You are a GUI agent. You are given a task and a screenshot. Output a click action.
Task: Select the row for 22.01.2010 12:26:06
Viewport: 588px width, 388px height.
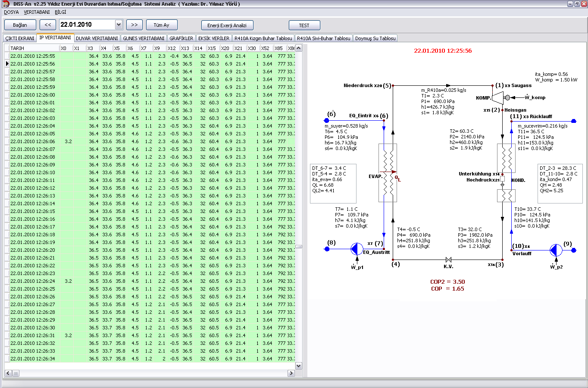click(33, 141)
